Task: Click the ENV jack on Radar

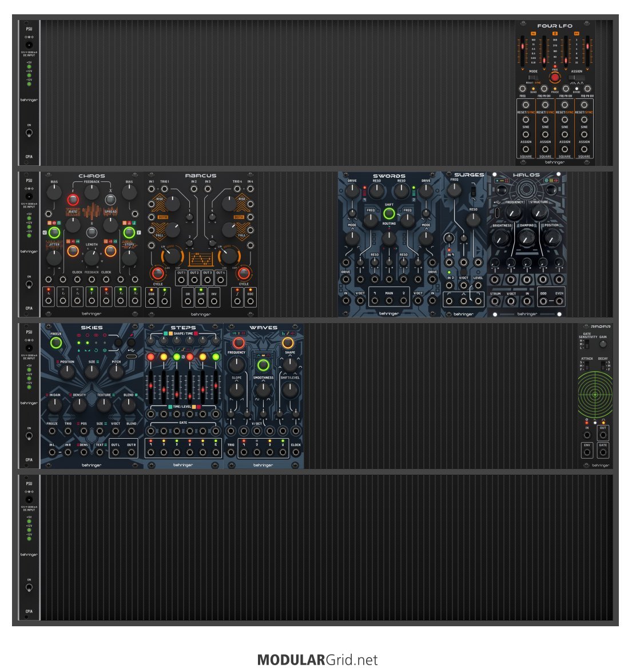Action: coord(587,452)
